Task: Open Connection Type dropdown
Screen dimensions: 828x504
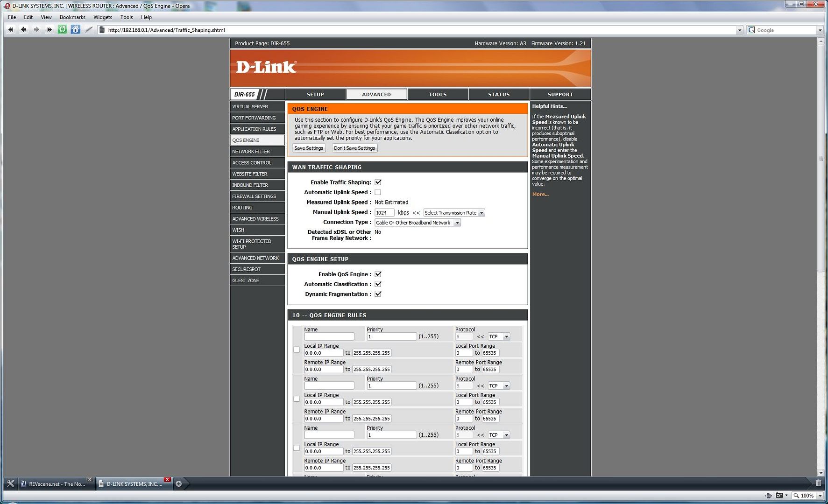Action: (418, 223)
